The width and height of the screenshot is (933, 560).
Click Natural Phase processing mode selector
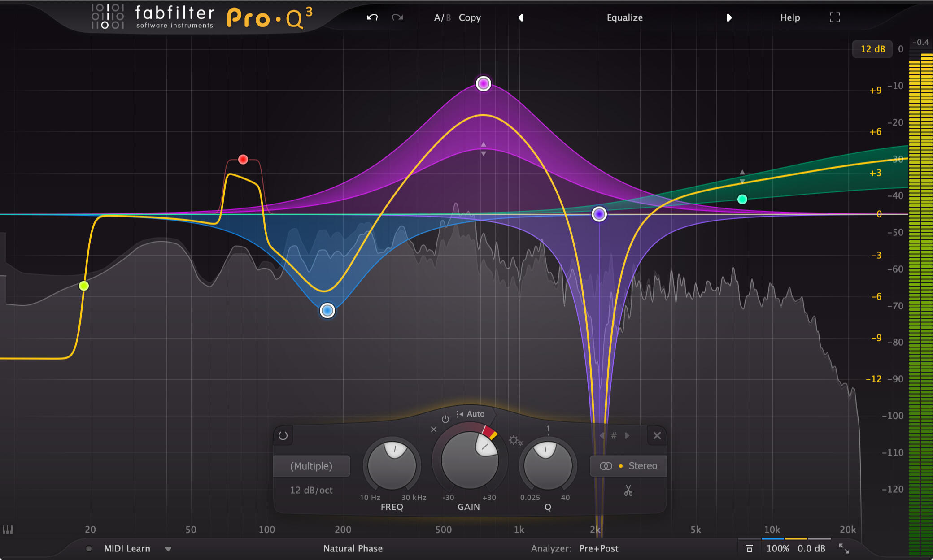[x=353, y=548]
